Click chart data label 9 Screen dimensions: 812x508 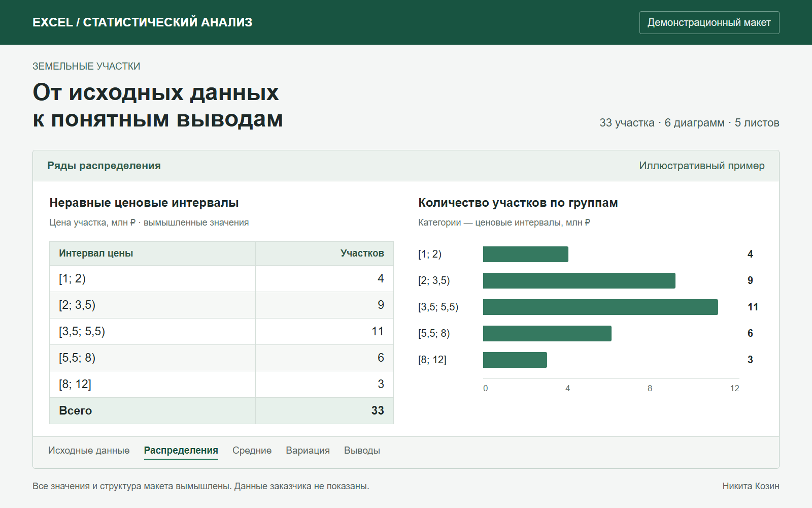tap(750, 280)
